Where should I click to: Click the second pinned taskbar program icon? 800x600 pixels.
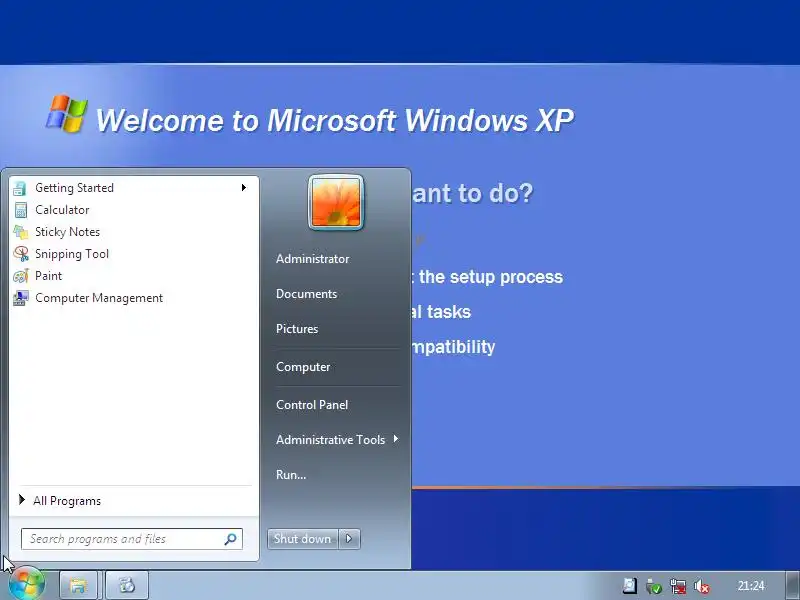click(x=127, y=585)
